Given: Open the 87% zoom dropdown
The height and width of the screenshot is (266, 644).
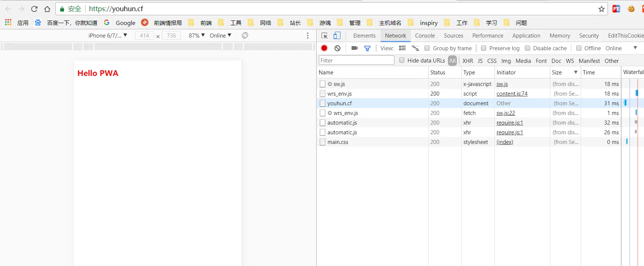Looking at the screenshot, I should tap(197, 35).
